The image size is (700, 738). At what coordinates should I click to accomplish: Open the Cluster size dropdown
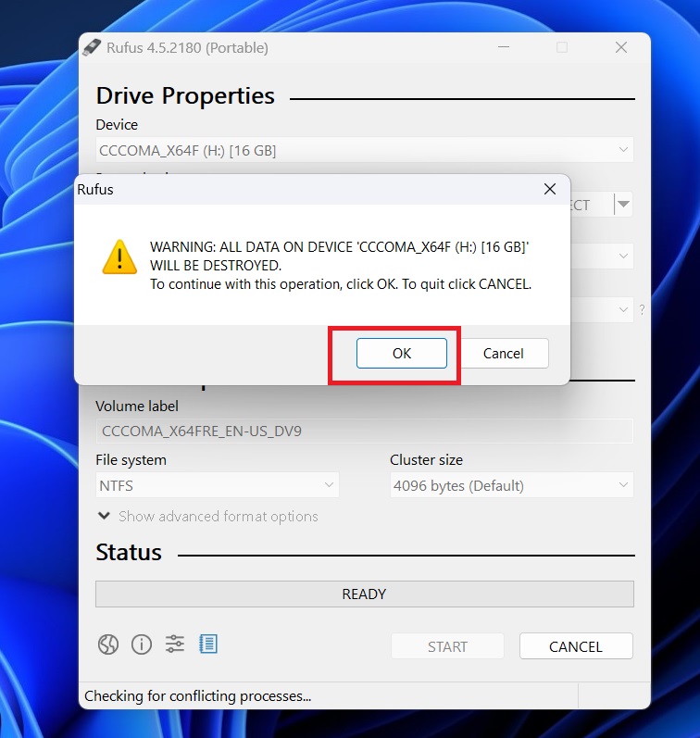512,485
